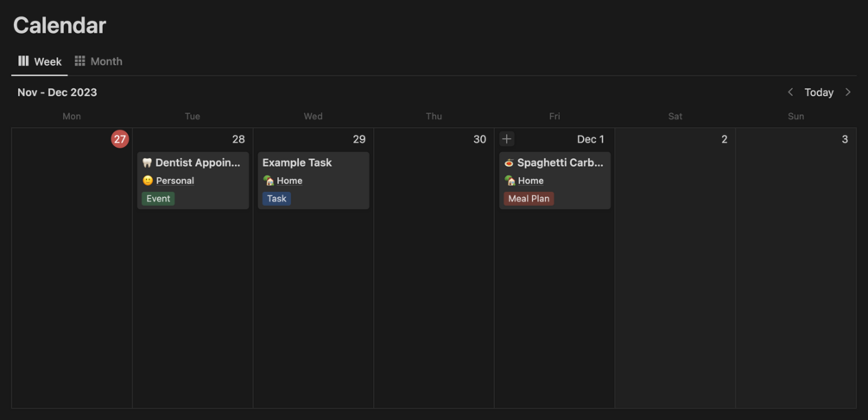Click the Week view columns icon

[x=23, y=61]
